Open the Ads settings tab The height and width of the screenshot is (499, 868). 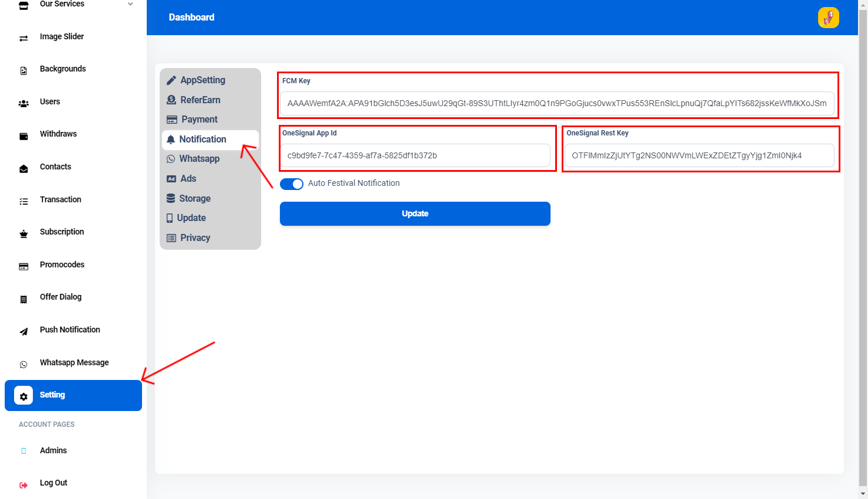[210, 179]
